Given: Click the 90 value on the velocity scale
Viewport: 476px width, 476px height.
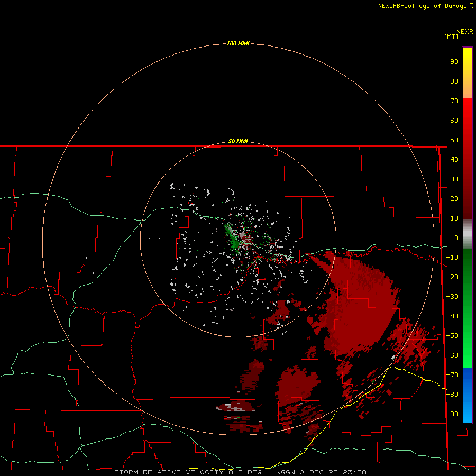Looking at the screenshot, I should 454,62.
